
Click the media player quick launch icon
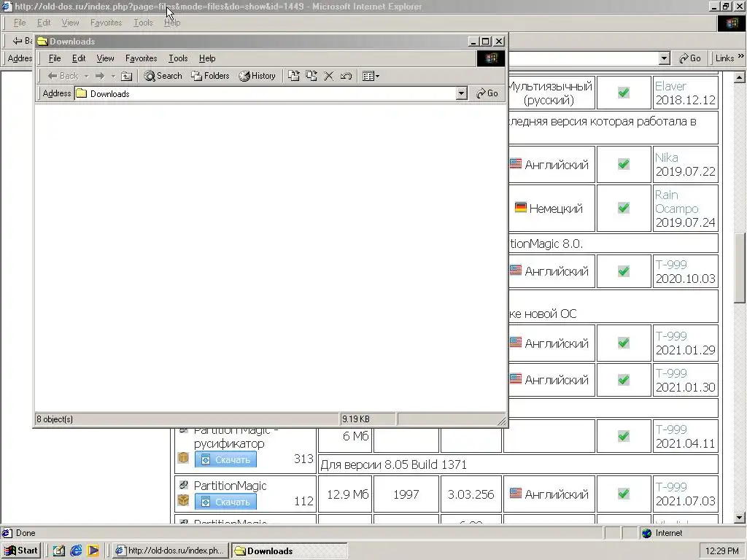[93, 551]
